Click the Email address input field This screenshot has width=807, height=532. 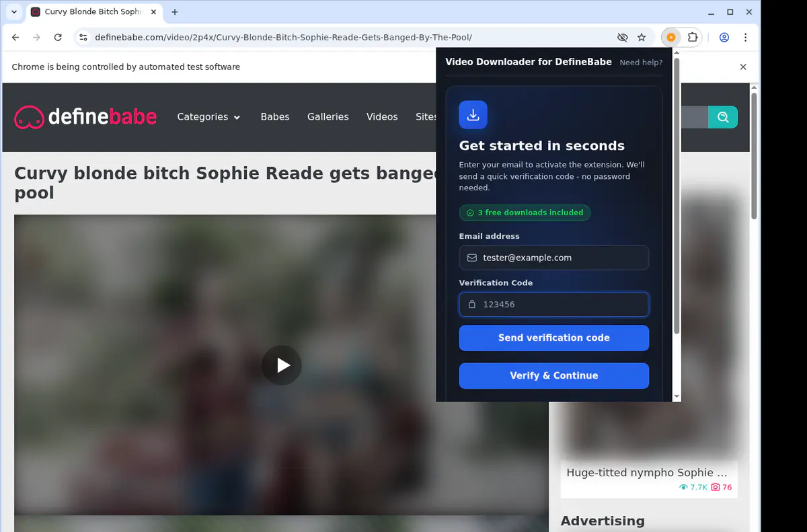pos(554,258)
